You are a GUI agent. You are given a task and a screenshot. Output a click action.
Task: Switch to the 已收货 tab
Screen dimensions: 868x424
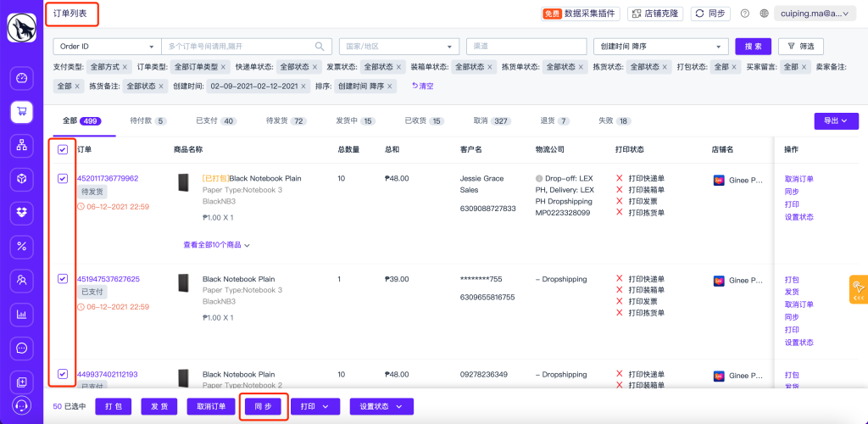pos(424,120)
